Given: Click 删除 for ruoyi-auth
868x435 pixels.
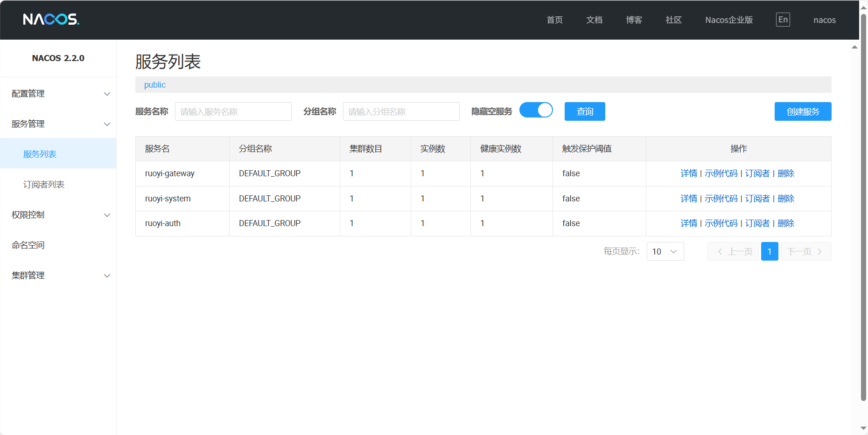Looking at the screenshot, I should coord(786,223).
